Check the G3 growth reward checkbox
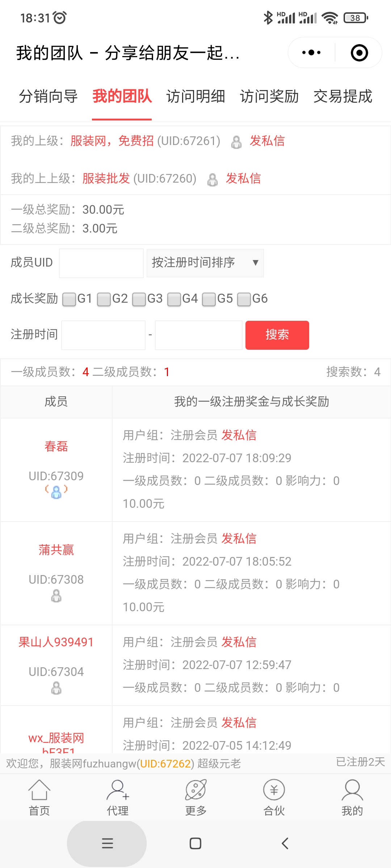Screen dimensions: 391x868 tap(139, 299)
